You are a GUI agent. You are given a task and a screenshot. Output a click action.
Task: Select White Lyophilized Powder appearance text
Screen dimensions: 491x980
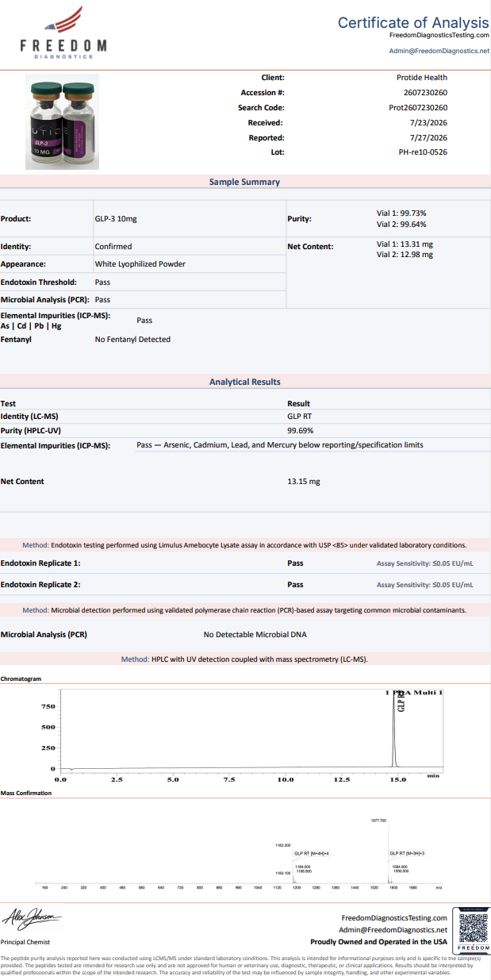140,264
